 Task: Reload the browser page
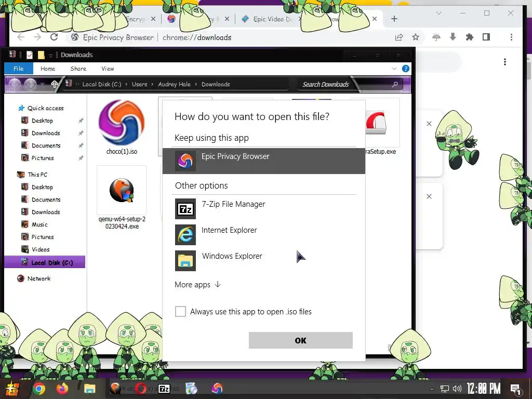(54, 37)
